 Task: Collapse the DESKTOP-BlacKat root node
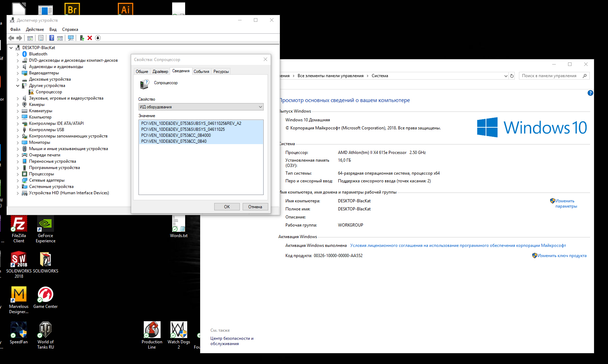[11, 48]
